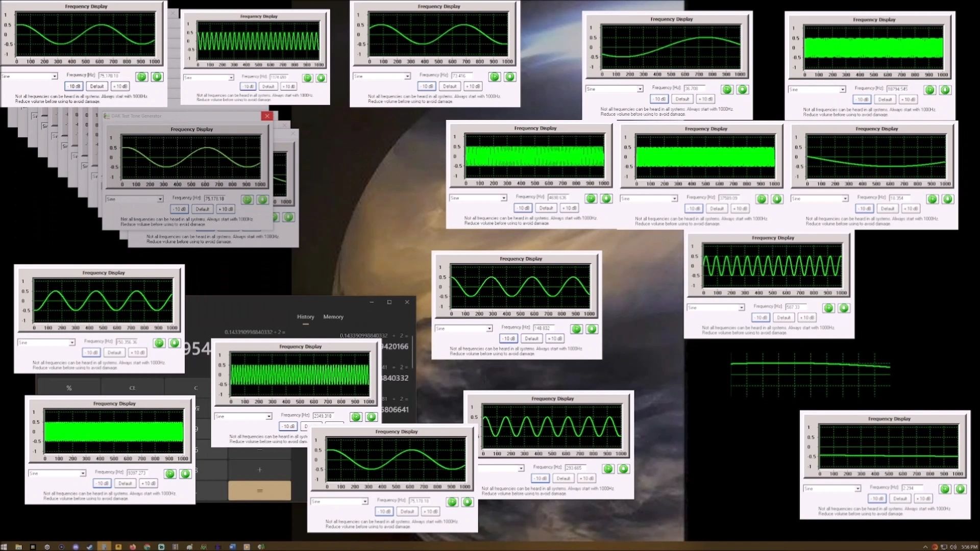Click Default in the 18.354 Hz window

(x=887, y=209)
